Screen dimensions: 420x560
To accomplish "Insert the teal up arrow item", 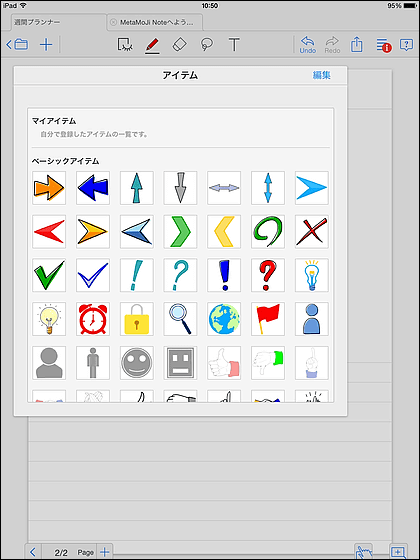I will [x=137, y=188].
